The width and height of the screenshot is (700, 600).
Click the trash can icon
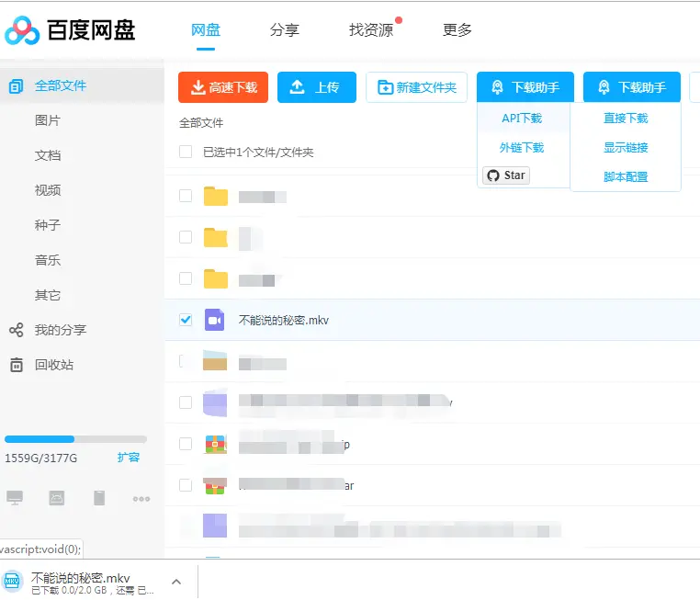click(16, 365)
